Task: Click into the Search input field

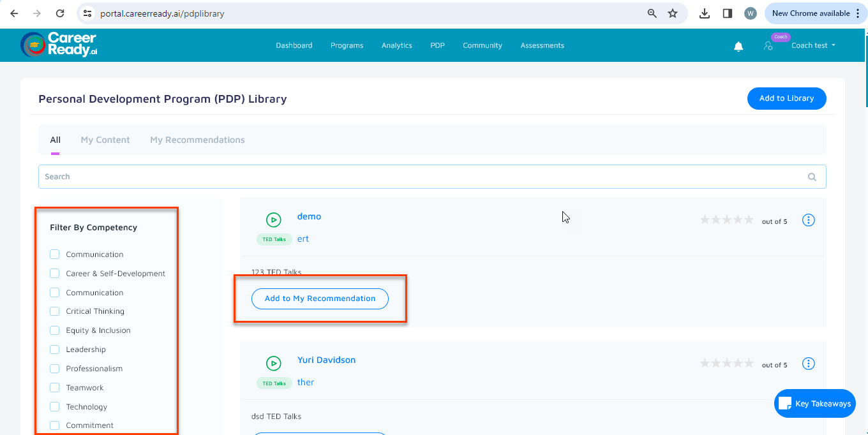Action: pyautogui.click(x=421, y=177)
